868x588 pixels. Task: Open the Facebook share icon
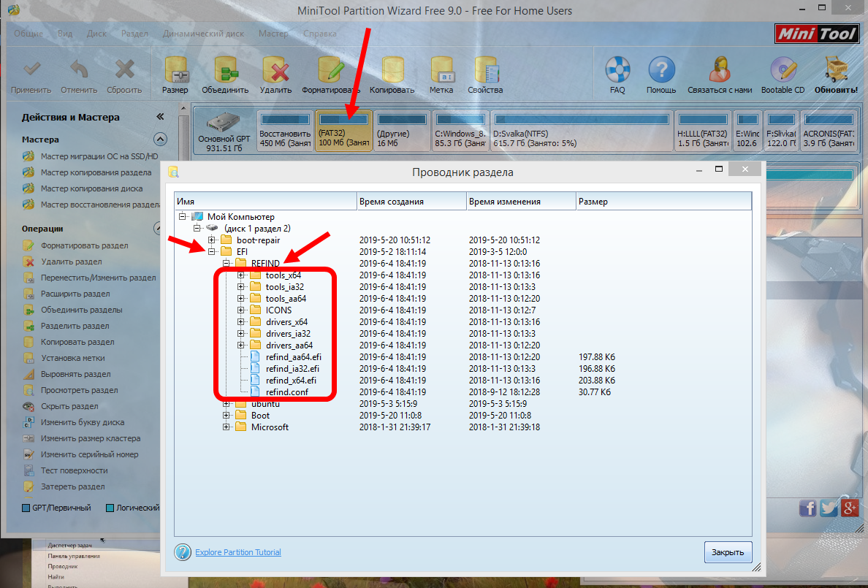(x=808, y=508)
